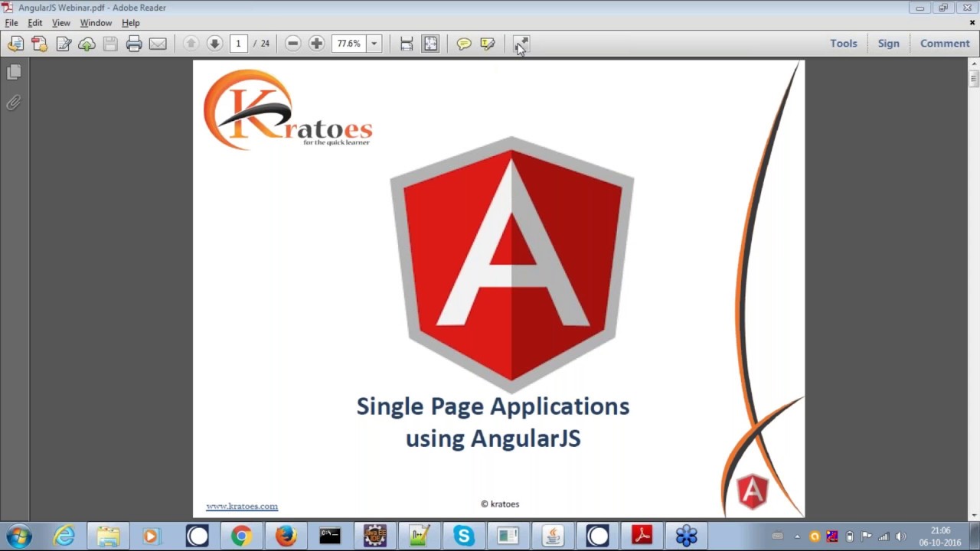Click the Fit width scrolling icon
The width and height of the screenshot is (980, 551).
[x=407, y=44]
